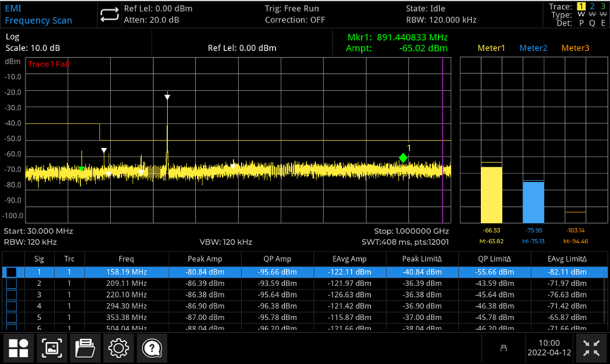Viewport: 610px width, 364px height.
Task: Switch to the Meter3 display
Action: click(x=575, y=48)
